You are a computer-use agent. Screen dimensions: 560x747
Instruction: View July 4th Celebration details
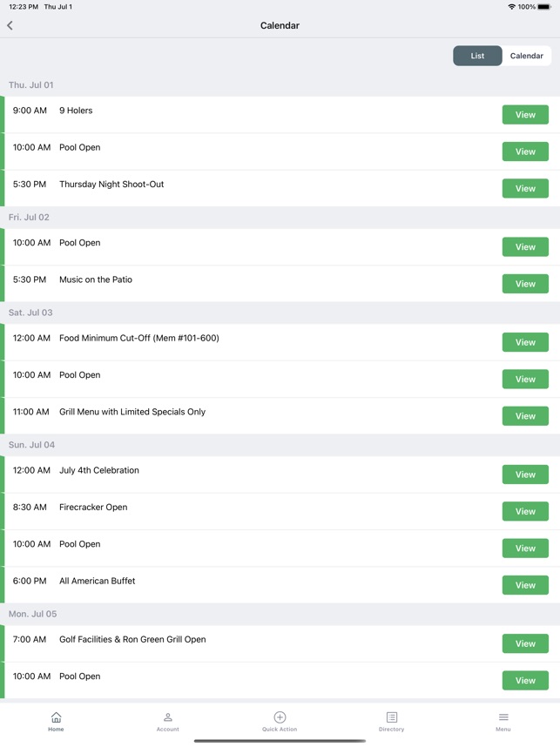[525, 474]
